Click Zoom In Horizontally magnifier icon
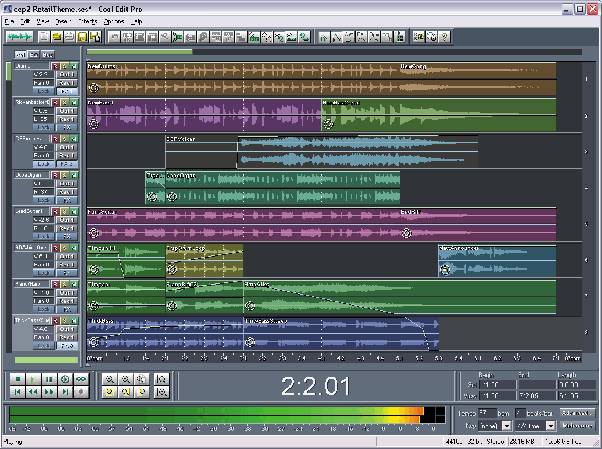 108,380
